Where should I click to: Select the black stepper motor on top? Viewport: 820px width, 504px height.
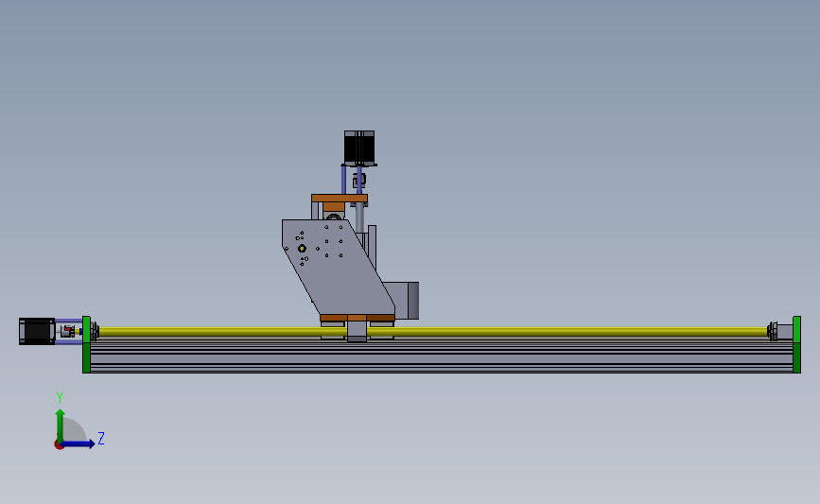[359, 148]
